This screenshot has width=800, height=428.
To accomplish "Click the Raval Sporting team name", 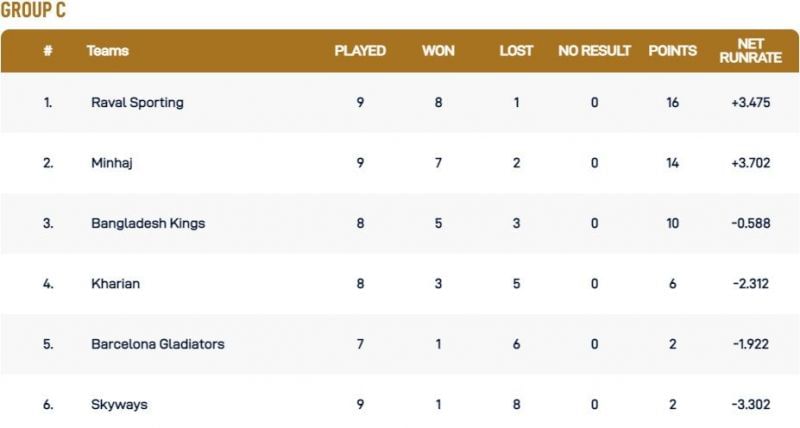I will pyautogui.click(x=137, y=103).
